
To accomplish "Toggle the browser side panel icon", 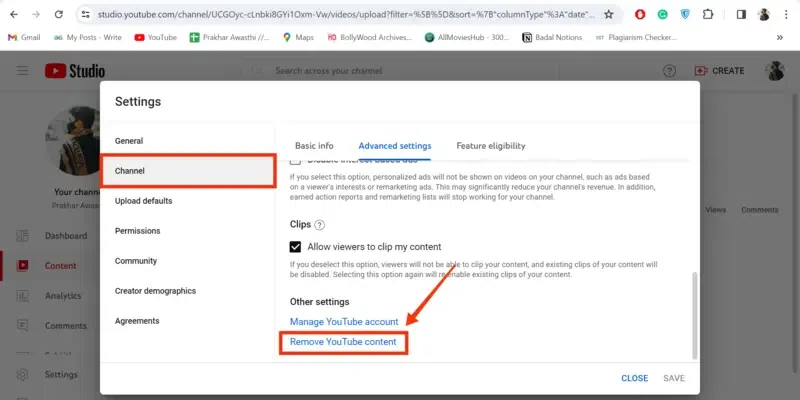I will coord(741,15).
